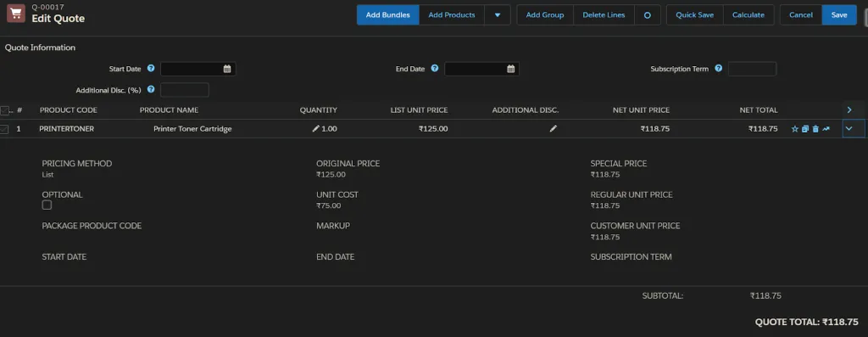868x337 pixels.
Task: Open the trend chart icon on line 1
Action: [x=826, y=129]
